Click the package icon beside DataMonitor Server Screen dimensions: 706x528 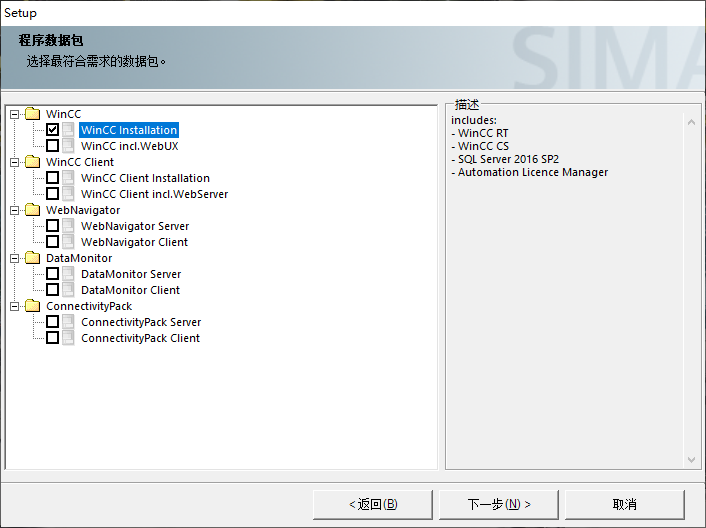68,274
